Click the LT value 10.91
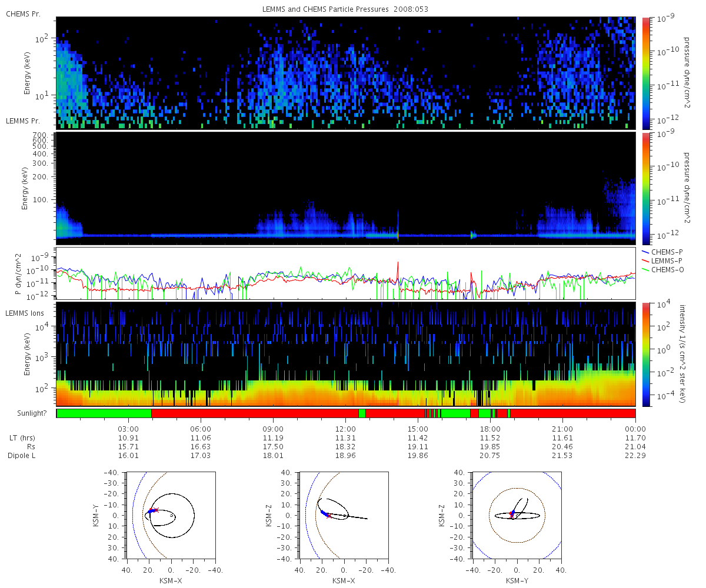 pos(128,438)
